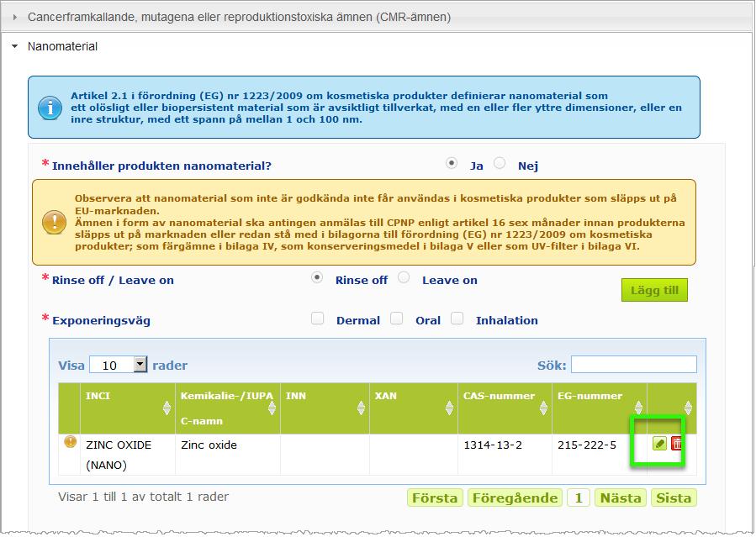Edit the ZINC OXIDE (NANO) row with the pencil icon
This screenshot has height=537, width=756.
pyautogui.click(x=658, y=443)
